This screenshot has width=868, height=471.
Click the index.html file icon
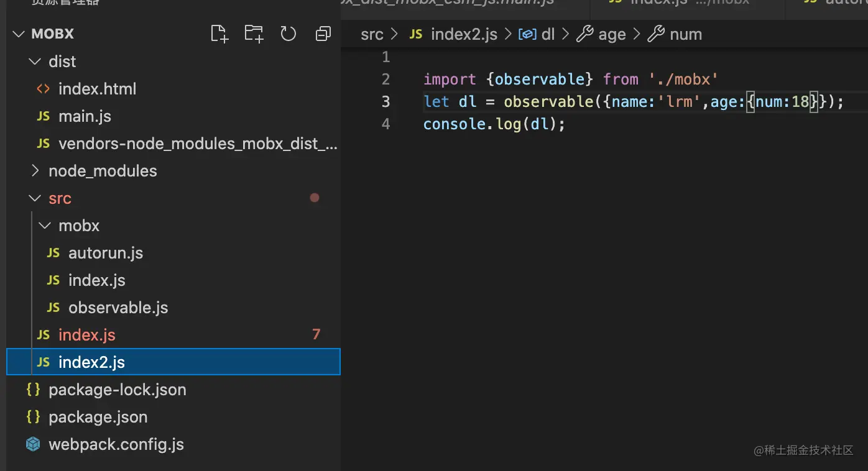click(43, 89)
